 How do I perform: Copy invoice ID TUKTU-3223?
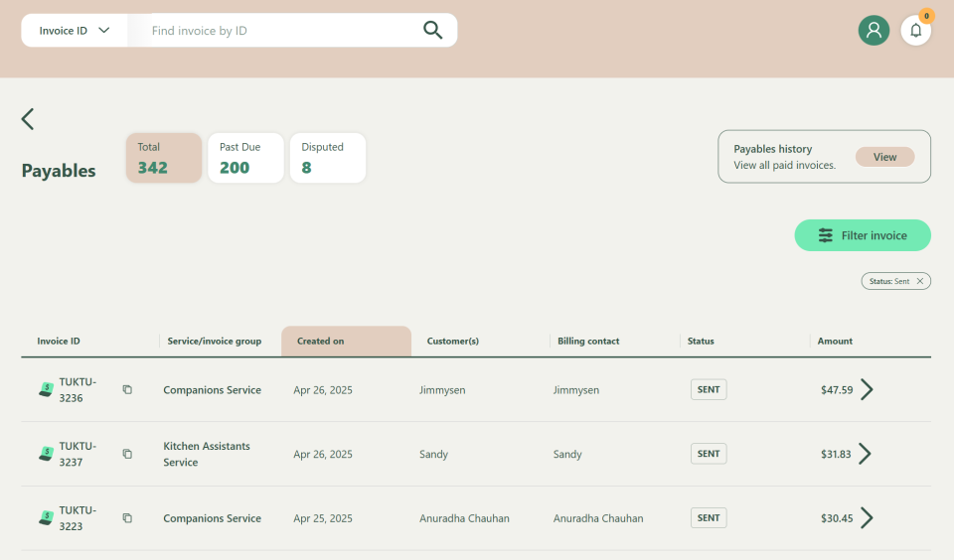pos(127,518)
